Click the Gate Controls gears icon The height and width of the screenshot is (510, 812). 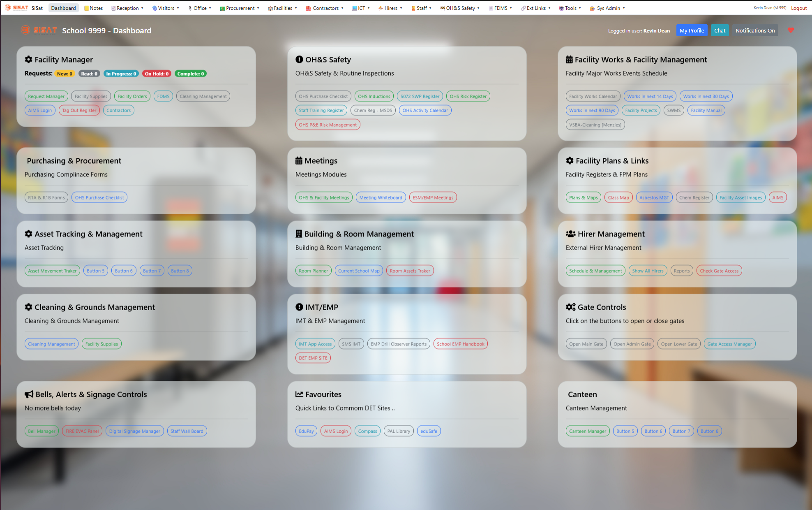(570, 307)
